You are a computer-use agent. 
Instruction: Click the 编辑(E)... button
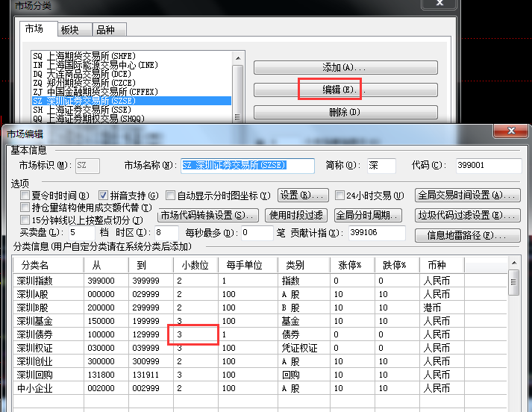pyautogui.click(x=345, y=90)
